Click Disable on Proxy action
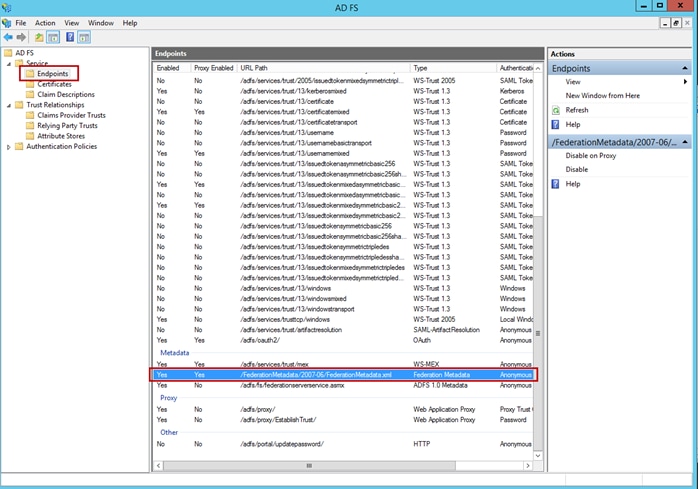The height and width of the screenshot is (489, 698). click(590, 155)
